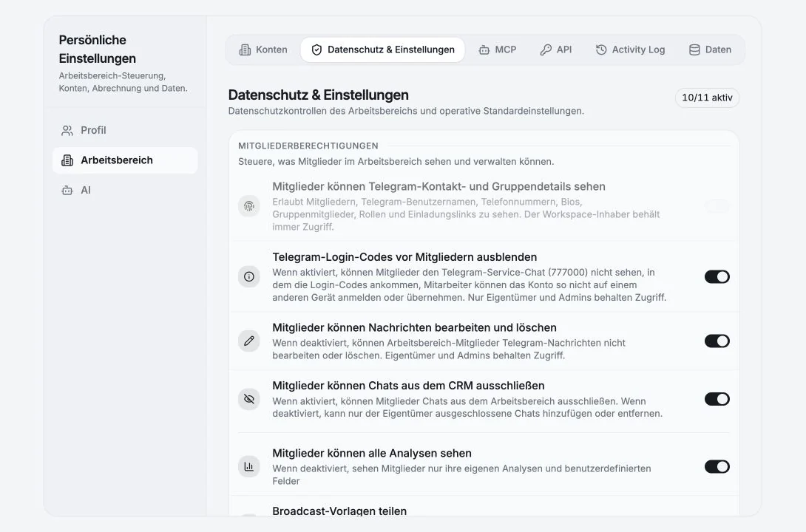Click the AI bot icon in sidebar

(x=67, y=190)
